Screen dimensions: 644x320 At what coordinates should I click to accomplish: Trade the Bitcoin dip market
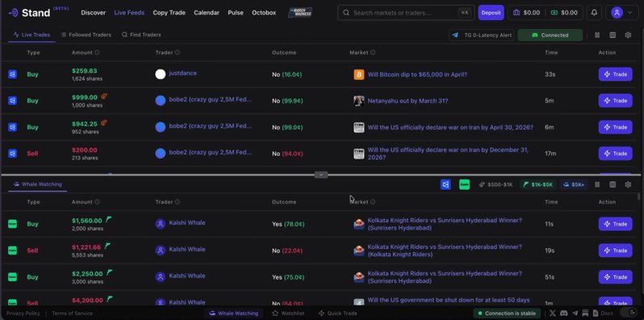pos(615,74)
